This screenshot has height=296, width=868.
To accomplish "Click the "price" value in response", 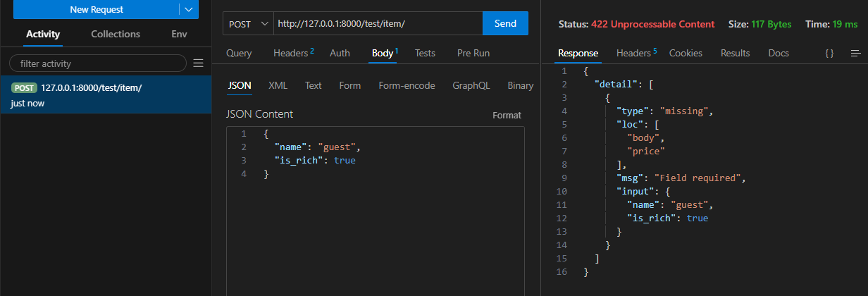I will 646,151.
